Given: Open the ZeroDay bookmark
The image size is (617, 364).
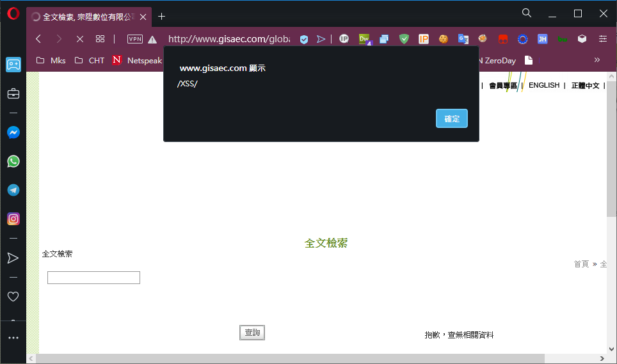Looking at the screenshot, I should [497, 61].
